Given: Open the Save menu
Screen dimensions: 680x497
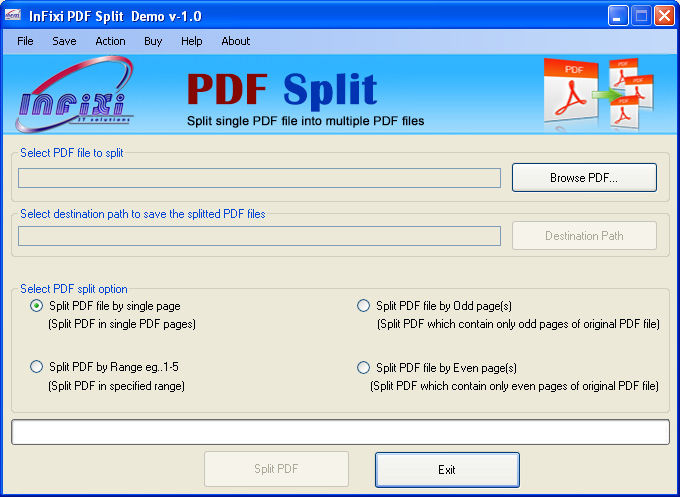Looking at the screenshot, I should pyautogui.click(x=64, y=41).
